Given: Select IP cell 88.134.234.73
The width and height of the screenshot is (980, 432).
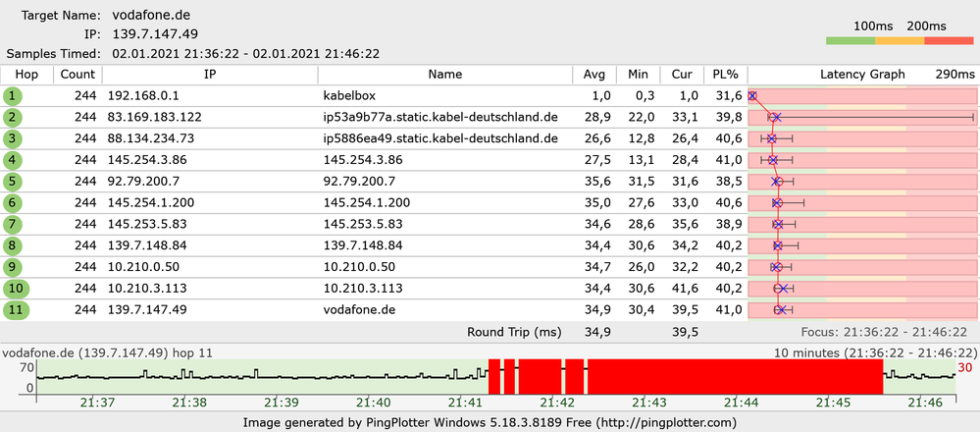Looking at the screenshot, I should click(x=151, y=138).
